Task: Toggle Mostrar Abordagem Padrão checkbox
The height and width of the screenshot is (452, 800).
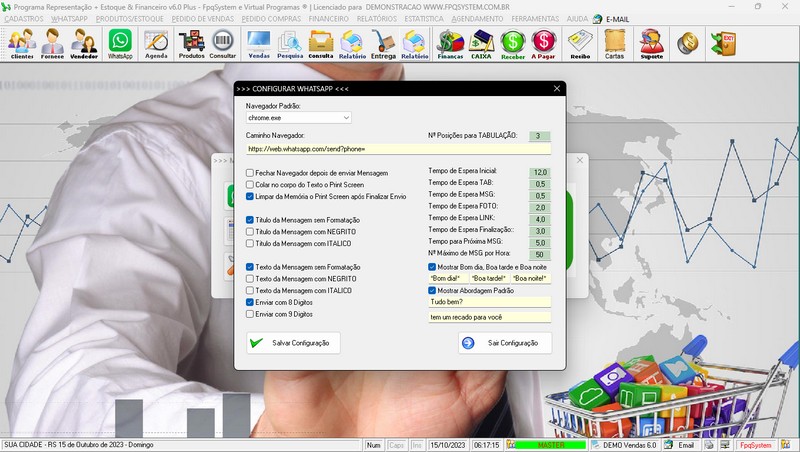Action: (x=432, y=290)
